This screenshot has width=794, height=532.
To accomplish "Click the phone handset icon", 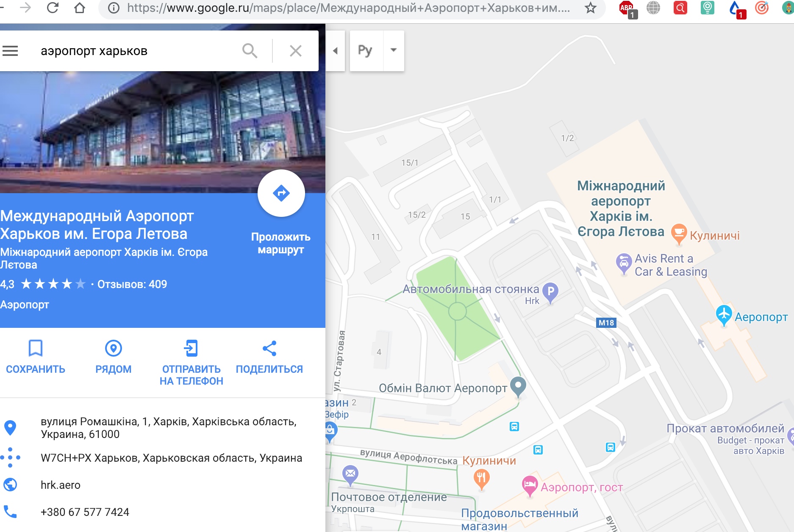I will tap(10, 512).
